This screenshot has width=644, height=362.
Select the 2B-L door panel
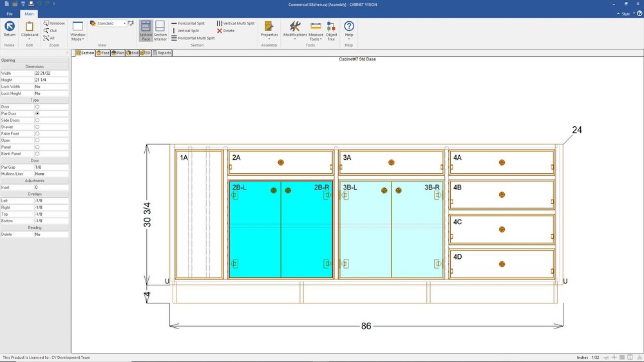(255, 230)
